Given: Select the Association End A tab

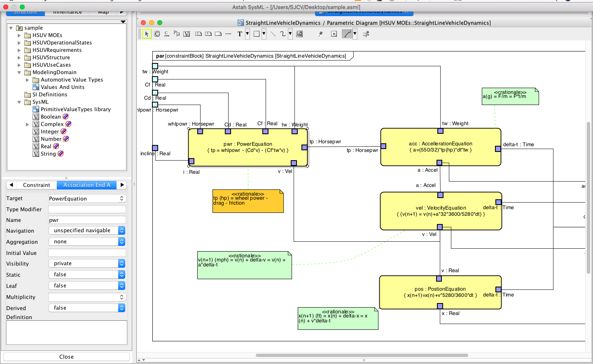Looking at the screenshot, I should [87, 185].
